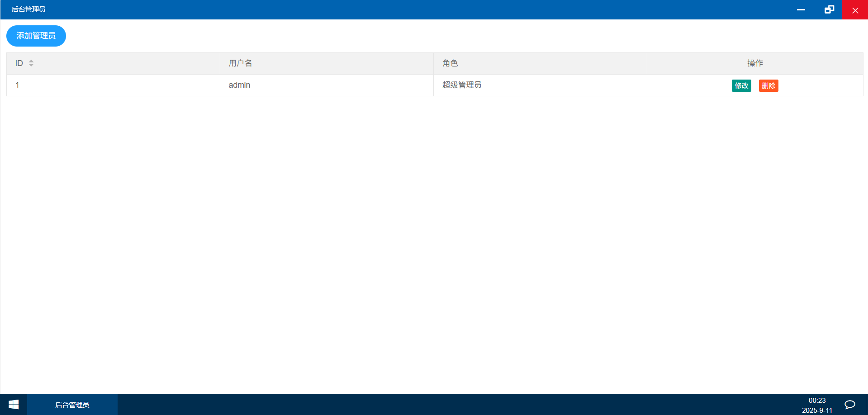This screenshot has width=868, height=415.
Task: Select the 超级管理员 role cell
Action: (x=461, y=85)
